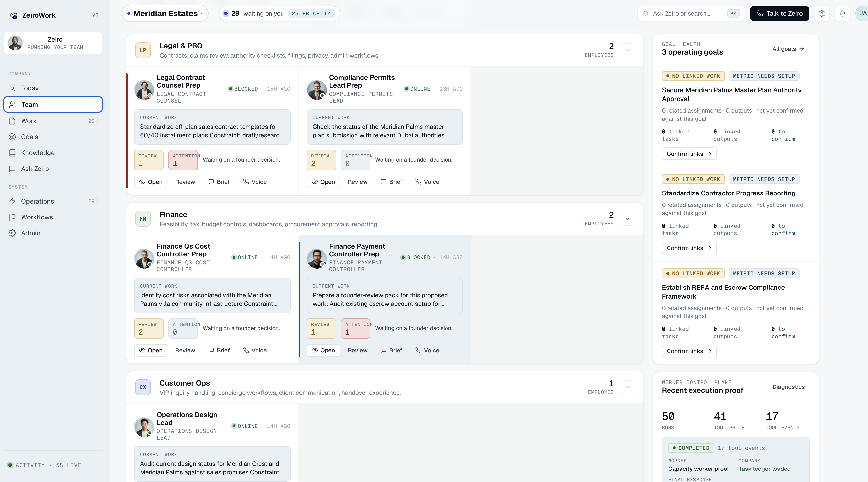
Task: Start Voice for Finance Qs Cost Controller
Action: pos(255,350)
